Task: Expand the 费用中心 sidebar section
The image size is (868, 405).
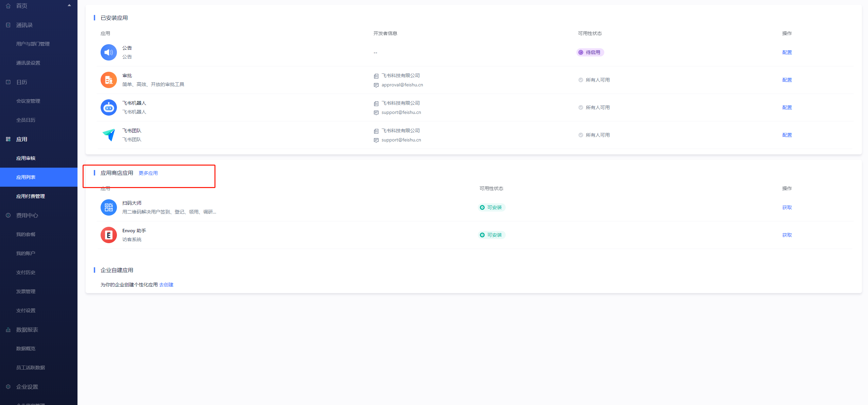Action: point(27,215)
